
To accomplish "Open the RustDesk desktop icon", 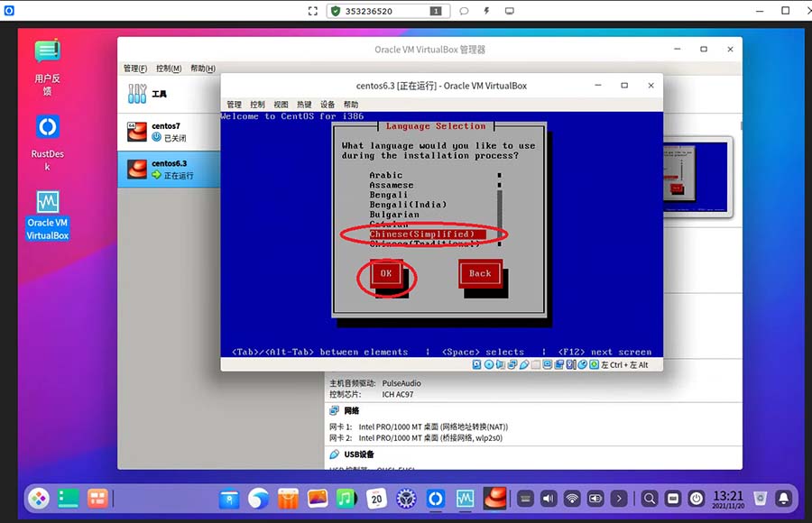I will click(x=47, y=142).
